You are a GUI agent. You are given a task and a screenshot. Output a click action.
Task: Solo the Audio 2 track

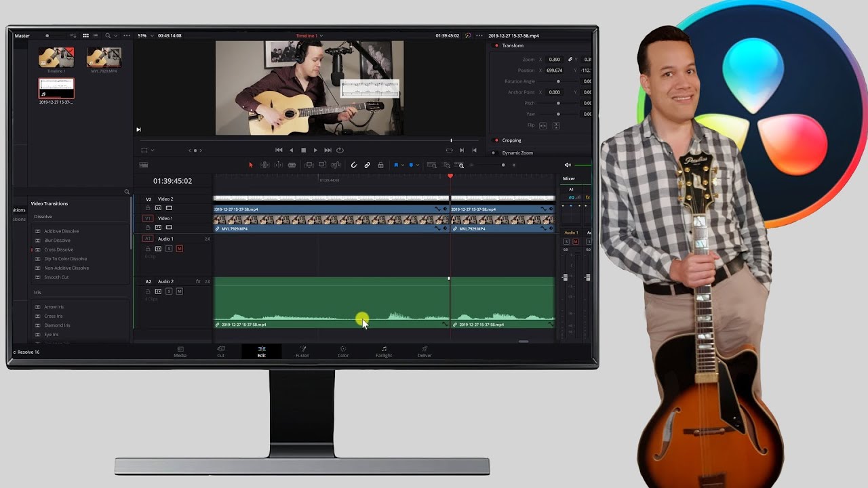[169, 291]
